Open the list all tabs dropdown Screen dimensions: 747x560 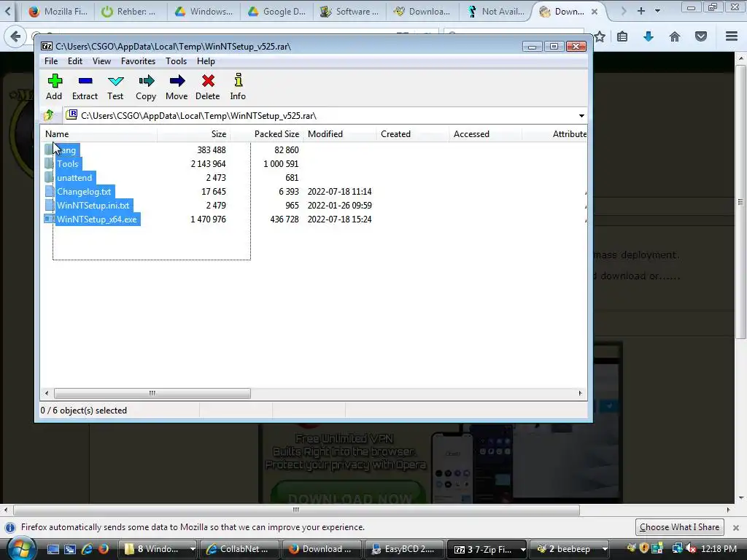[x=658, y=10]
